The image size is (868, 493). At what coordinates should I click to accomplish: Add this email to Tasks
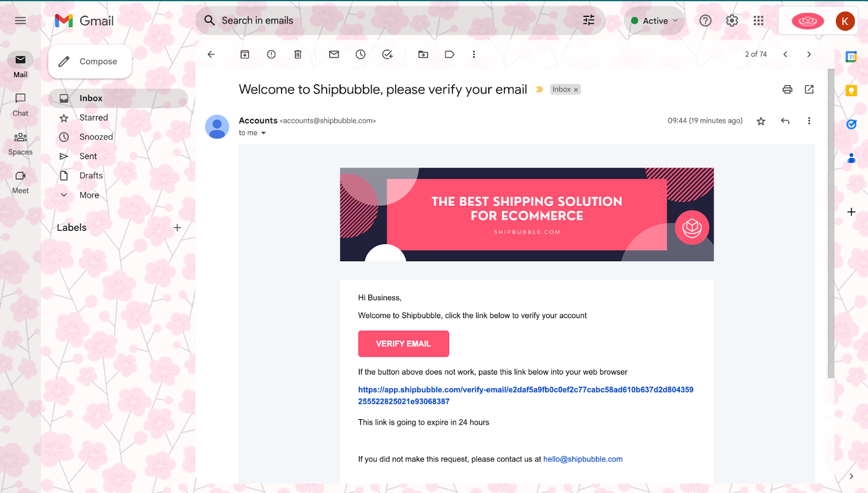point(387,54)
